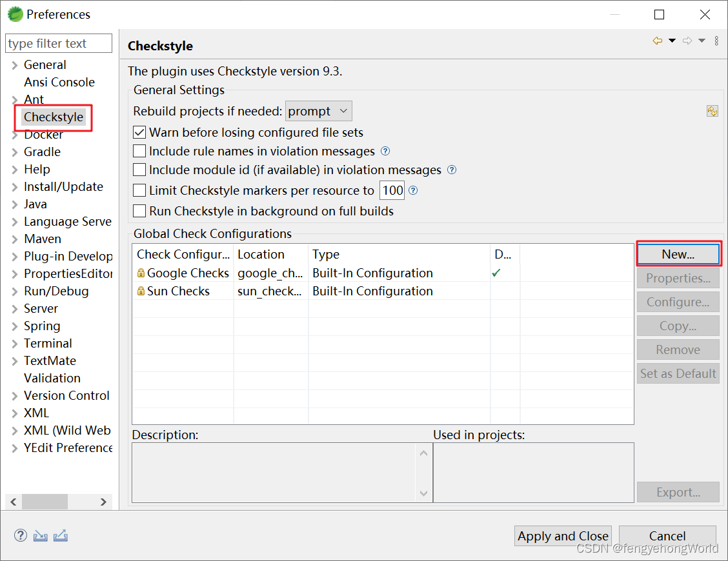The height and width of the screenshot is (561, 728).
Task: Click Description box scroll down arrow
Action: 423,493
